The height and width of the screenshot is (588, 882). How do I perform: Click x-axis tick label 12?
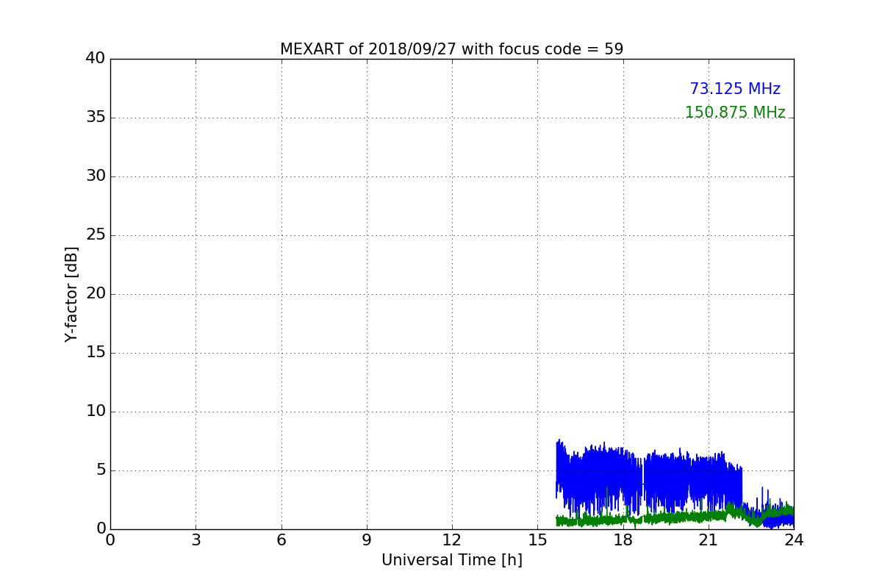coord(452,540)
